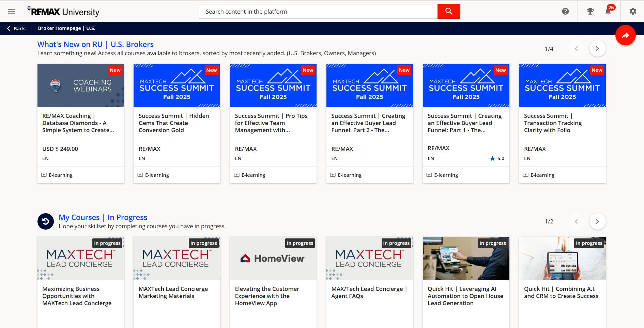The image size is (644, 328).
Task: Open the settings gear icon
Action: [x=633, y=11]
